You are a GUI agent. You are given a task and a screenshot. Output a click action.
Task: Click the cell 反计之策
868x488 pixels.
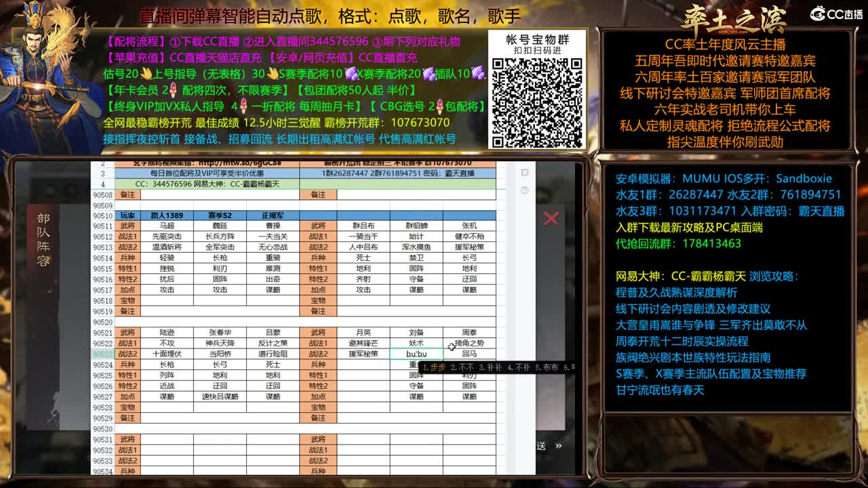[x=273, y=344]
